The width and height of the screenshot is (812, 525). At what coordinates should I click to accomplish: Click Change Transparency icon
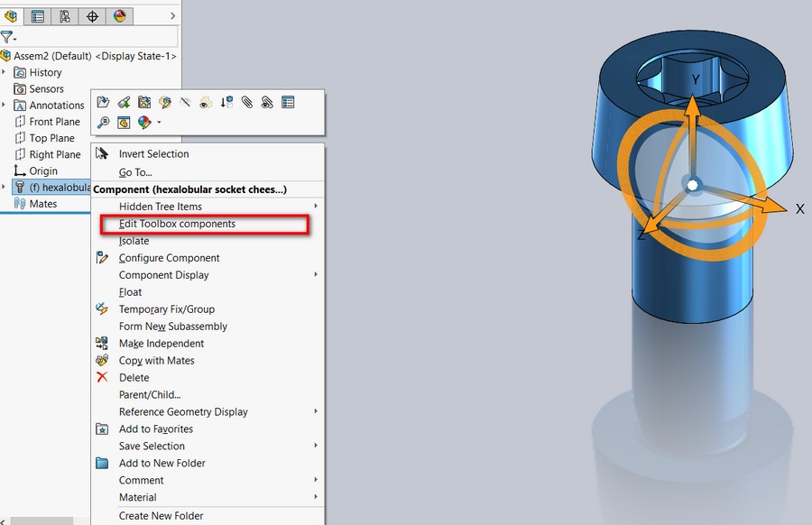(x=206, y=102)
